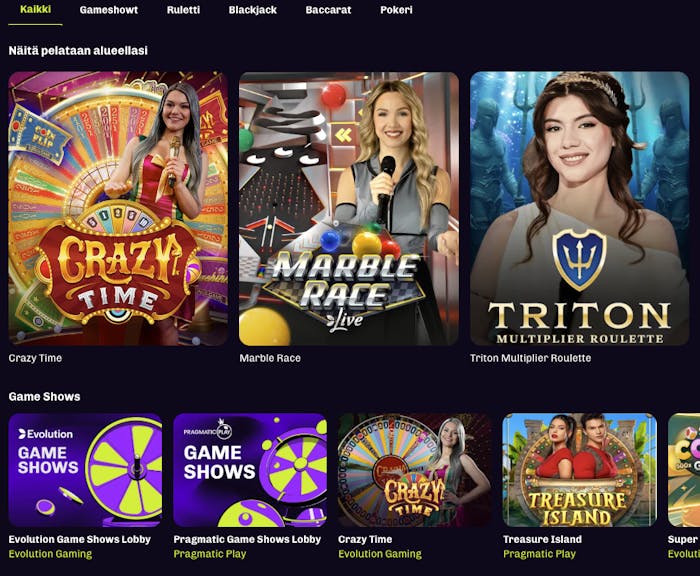Select the Baccarat tab
Viewport: 700px width, 576px height.
(x=328, y=10)
